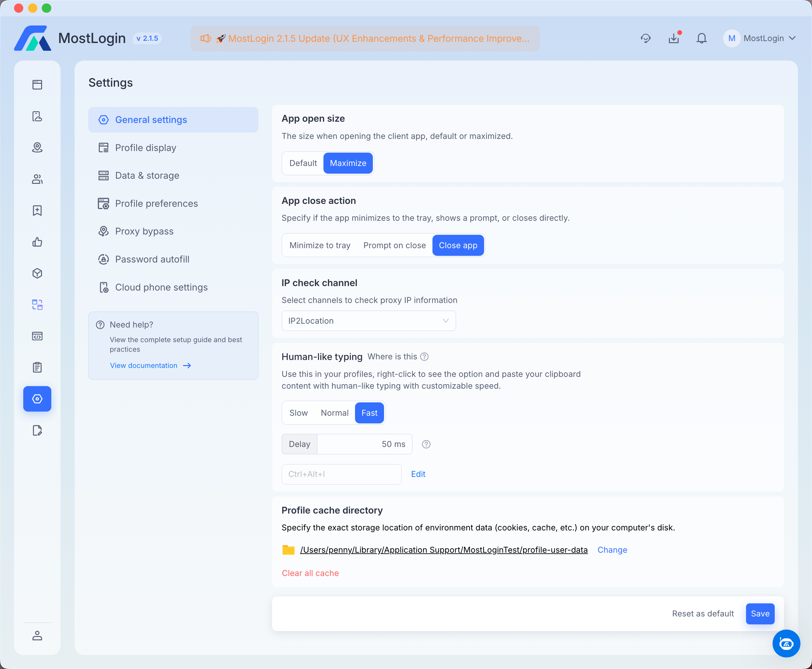
Task: Open the clipboard logs sidebar icon
Action: [37, 367]
